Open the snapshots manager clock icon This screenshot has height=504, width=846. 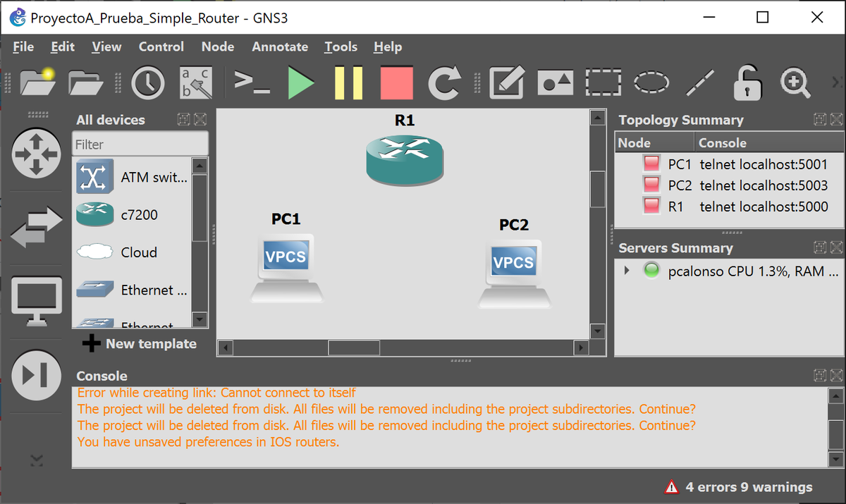[148, 82]
